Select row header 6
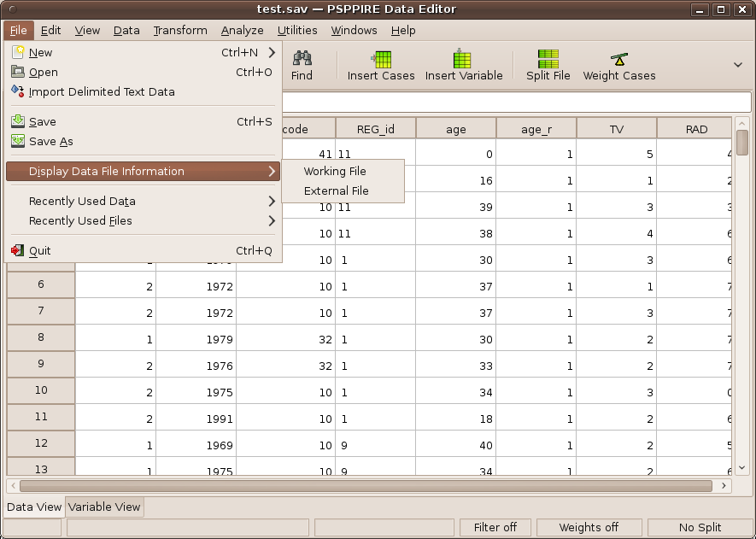756x539 pixels. click(41, 284)
